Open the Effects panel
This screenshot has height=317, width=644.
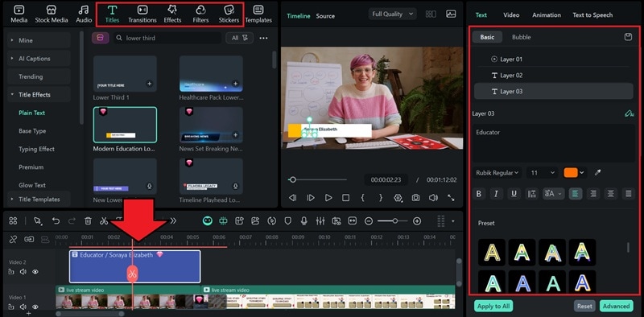click(x=172, y=14)
